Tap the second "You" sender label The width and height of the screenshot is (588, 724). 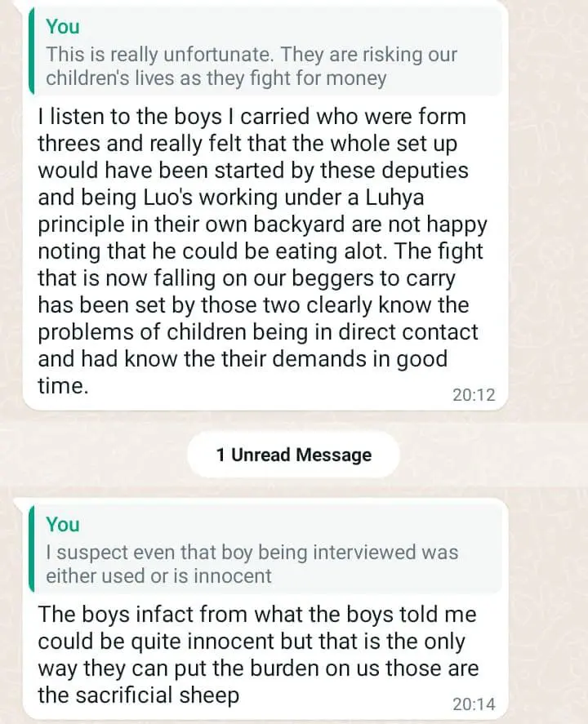coord(63,524)
